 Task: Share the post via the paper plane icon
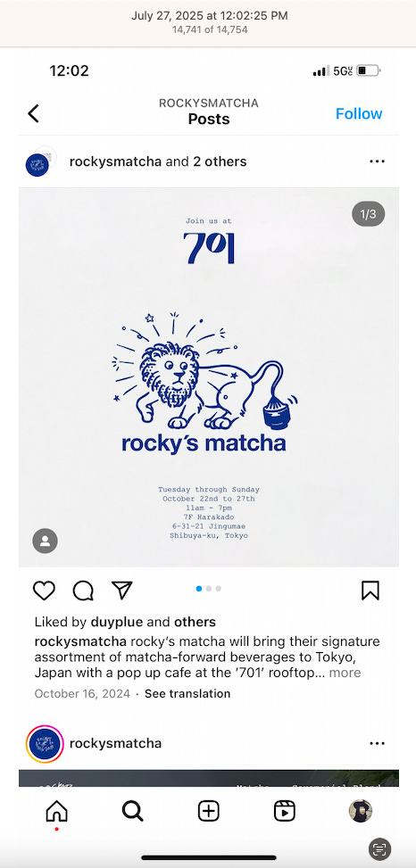click(x=122, y=590)
